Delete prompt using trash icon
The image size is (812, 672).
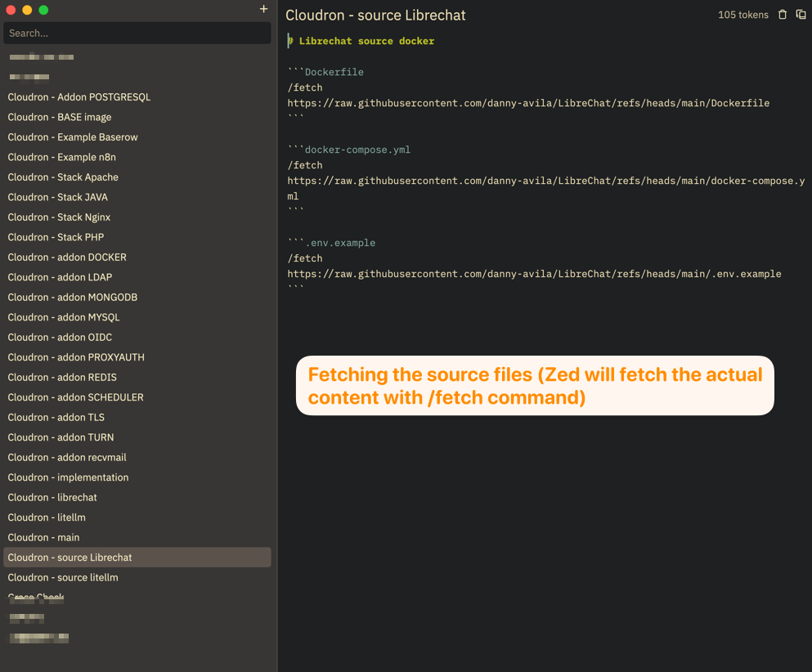coord(783,15)
